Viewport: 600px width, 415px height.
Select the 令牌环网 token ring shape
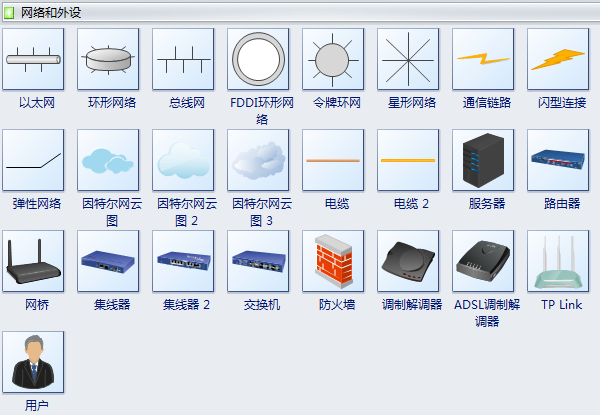click(333, 59)
